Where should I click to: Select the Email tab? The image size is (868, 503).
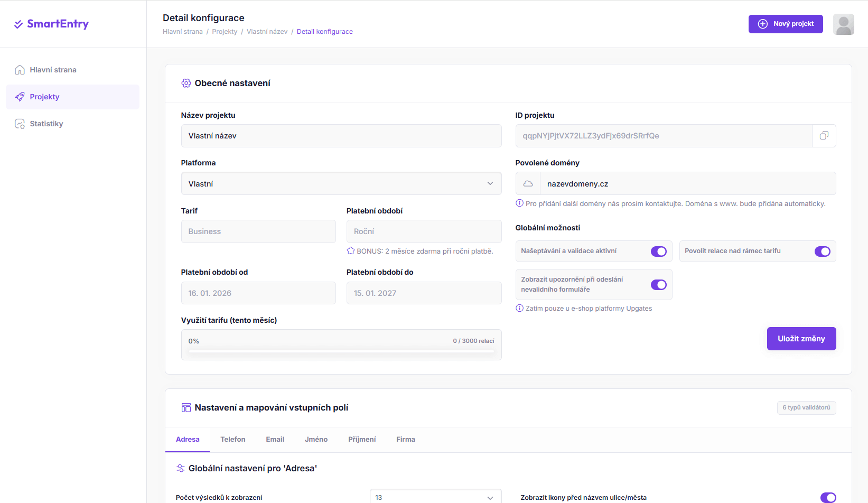[275, 439]
